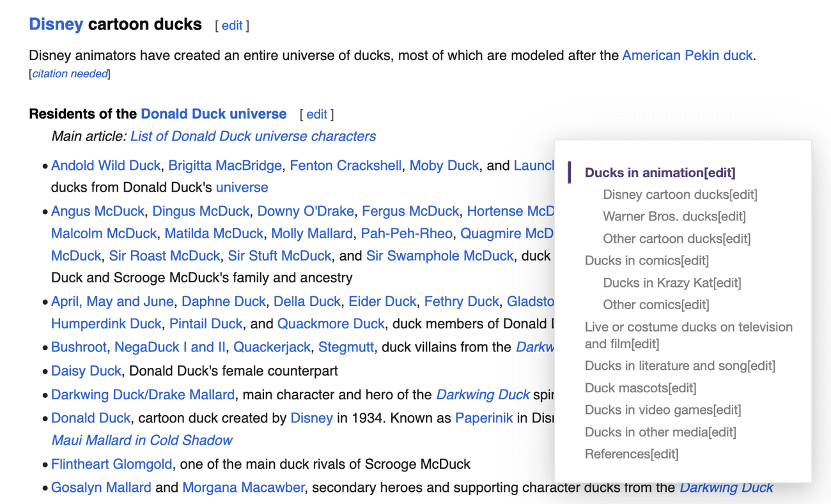831x504 pixels.
Task: Open the Disney article link
Action: (56, 24)
